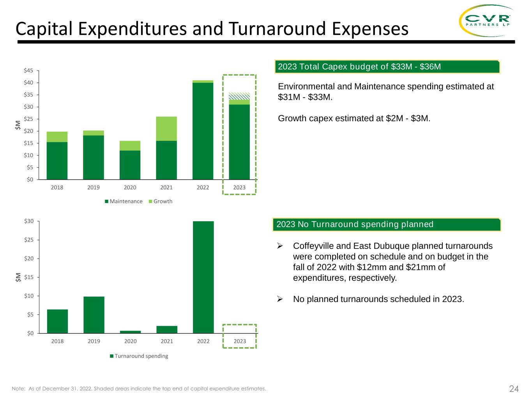This screenshot has width=532, height=399.
Task: Click the empty 2023 label in turnaround chart
Action: 240,341
